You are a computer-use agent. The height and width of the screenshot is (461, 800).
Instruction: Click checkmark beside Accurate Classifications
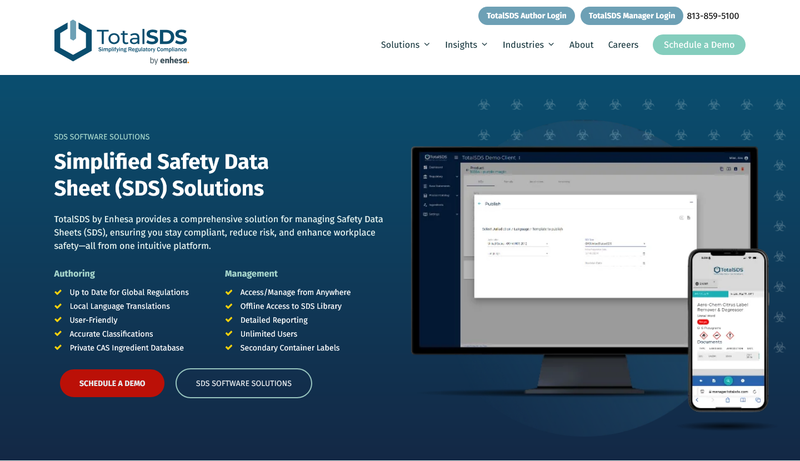(58, 334)
